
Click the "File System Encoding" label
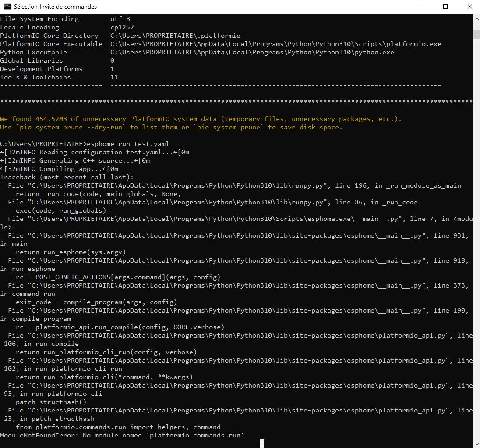(x=39, y=19)
